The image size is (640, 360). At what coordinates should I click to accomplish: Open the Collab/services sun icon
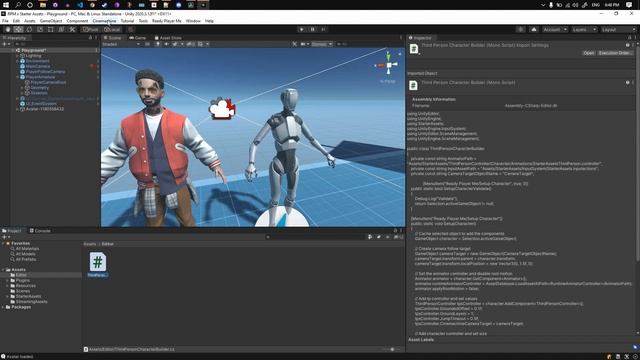[520, 29]
